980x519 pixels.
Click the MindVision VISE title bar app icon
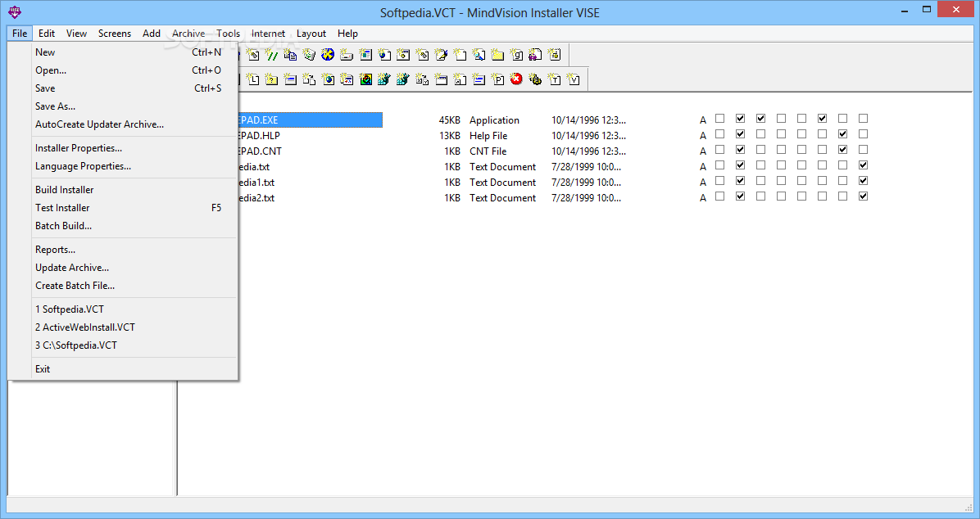pos(15,11)
